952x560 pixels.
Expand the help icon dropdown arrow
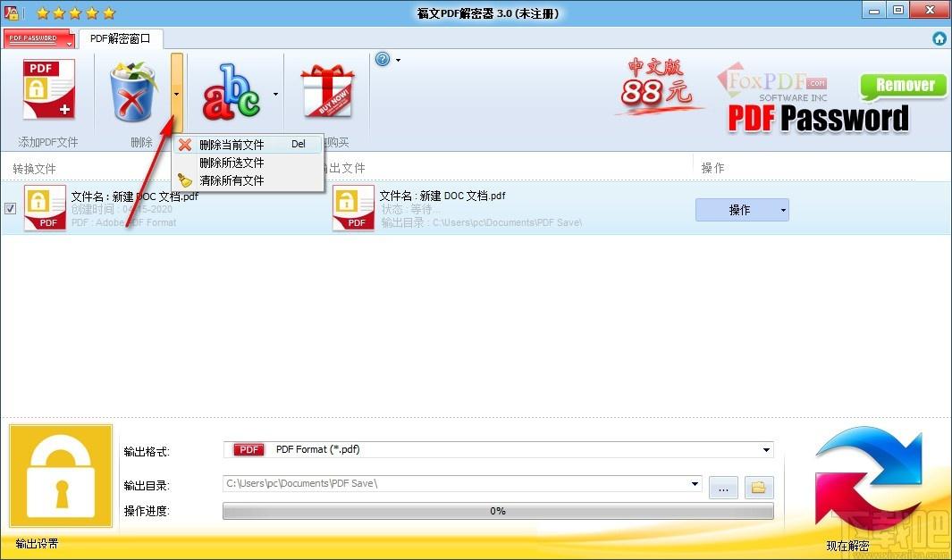tap(399, 60)
